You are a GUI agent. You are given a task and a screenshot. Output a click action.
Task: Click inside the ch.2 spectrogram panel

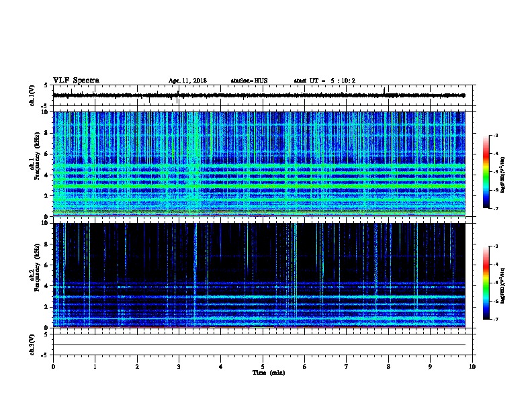click(259, 275)
